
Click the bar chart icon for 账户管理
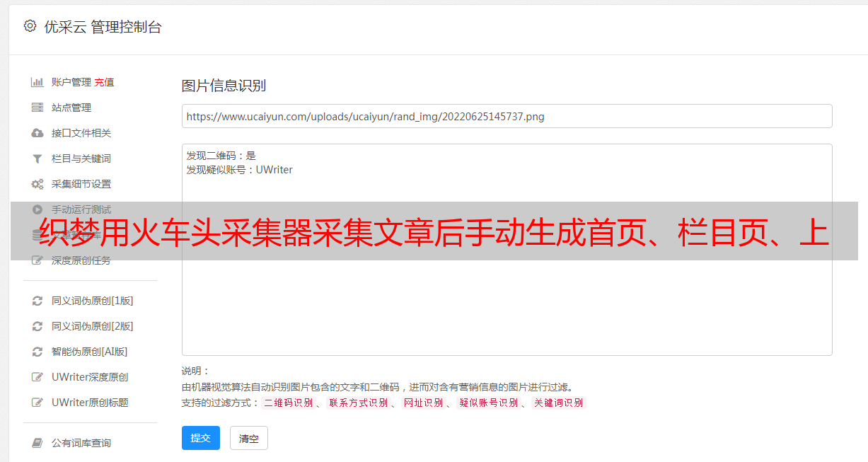[37, 82]
